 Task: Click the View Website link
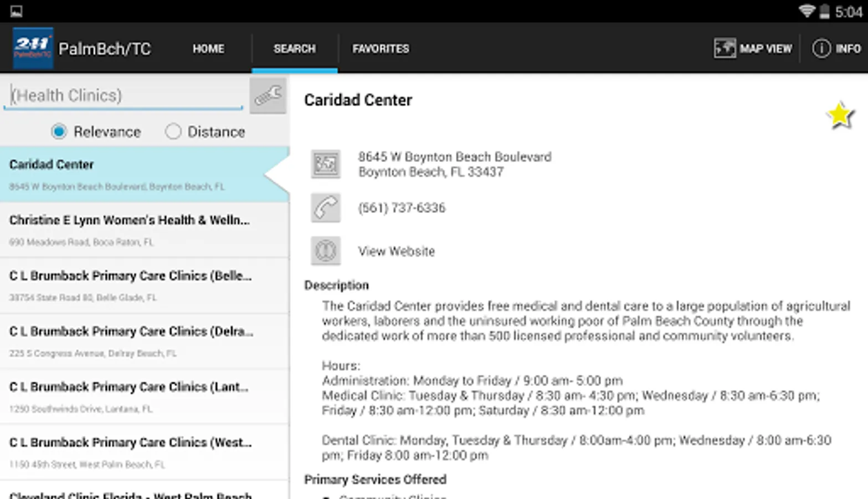(x=397, y=251)
